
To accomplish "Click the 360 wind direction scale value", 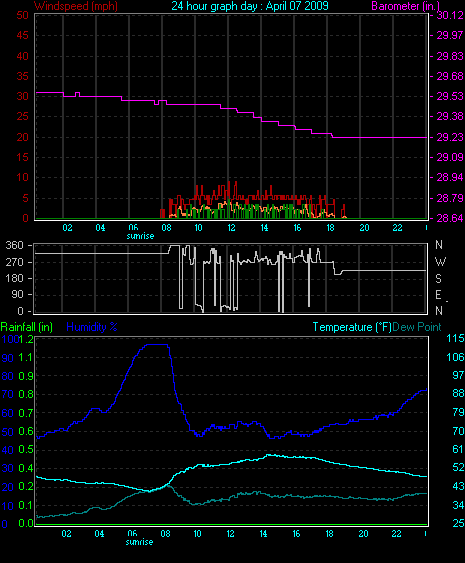I will click(15, 246).
